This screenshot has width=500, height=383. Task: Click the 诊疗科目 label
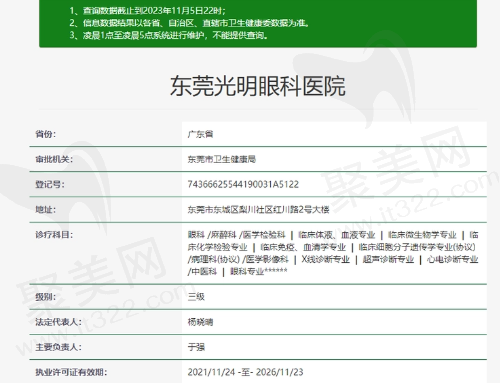pos(54,235)
